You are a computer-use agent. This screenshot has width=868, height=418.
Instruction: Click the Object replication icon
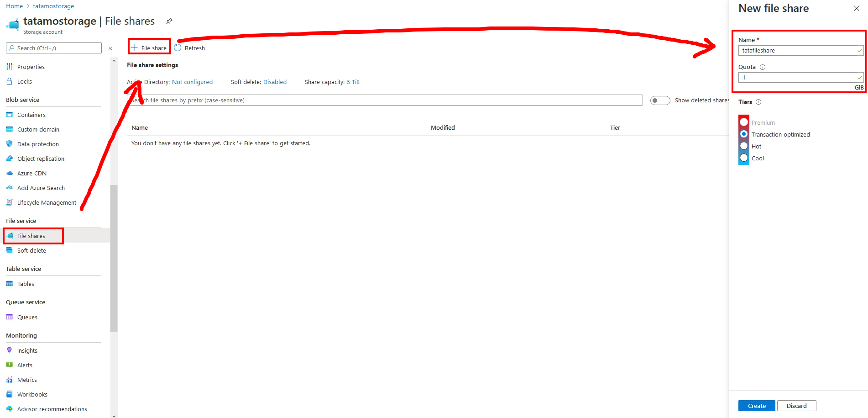point(9,159)
